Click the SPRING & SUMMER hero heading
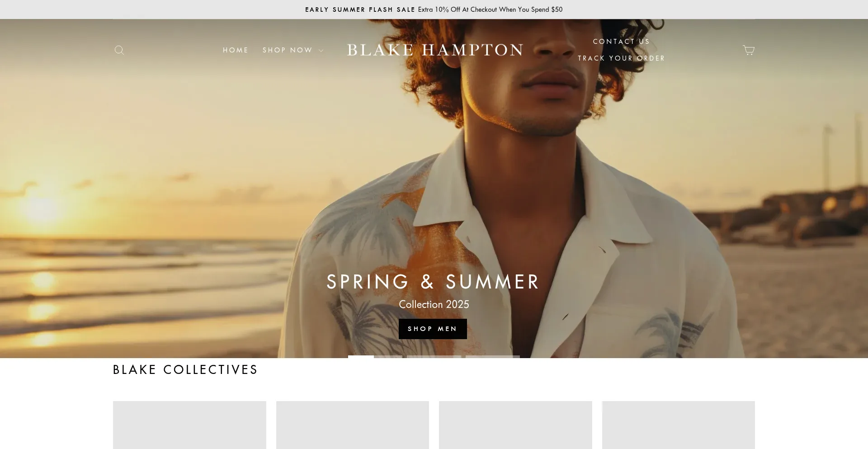The width and height of the screenshot is (868, 449). click(433, 282)
